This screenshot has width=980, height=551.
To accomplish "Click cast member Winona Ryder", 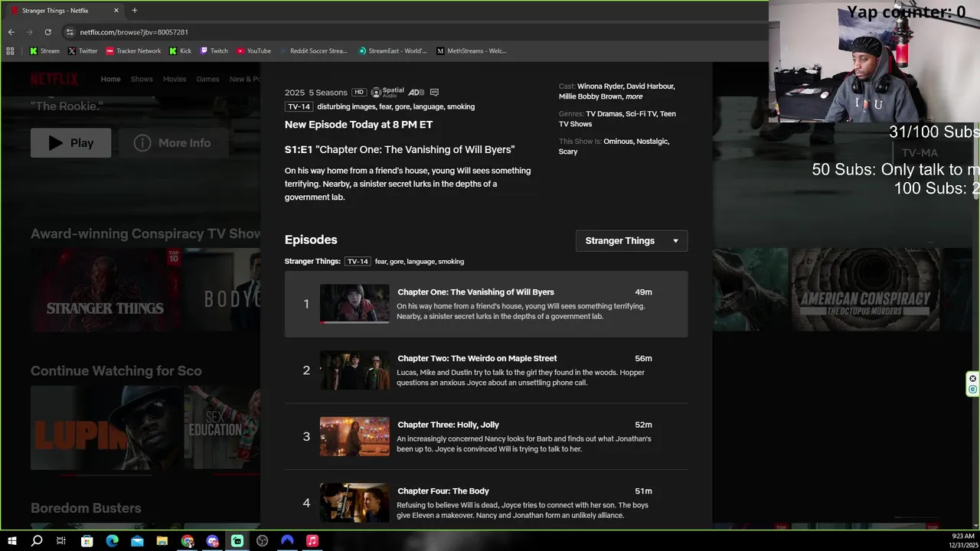I will tap(599, 86).
